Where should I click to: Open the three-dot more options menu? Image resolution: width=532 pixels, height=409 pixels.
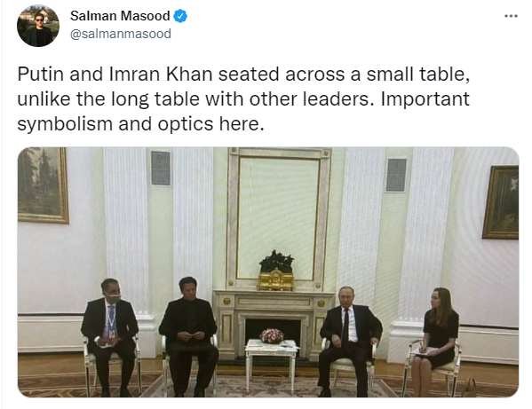511,16
